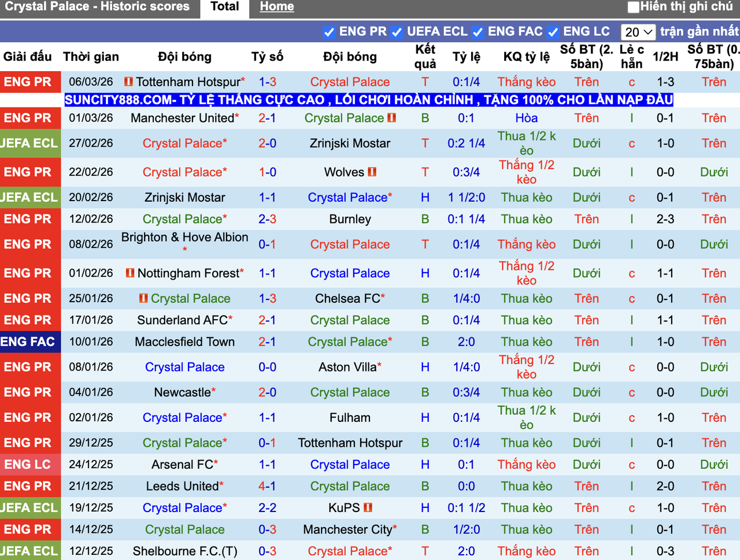Open Chelsea FC team link

(347, 299)
